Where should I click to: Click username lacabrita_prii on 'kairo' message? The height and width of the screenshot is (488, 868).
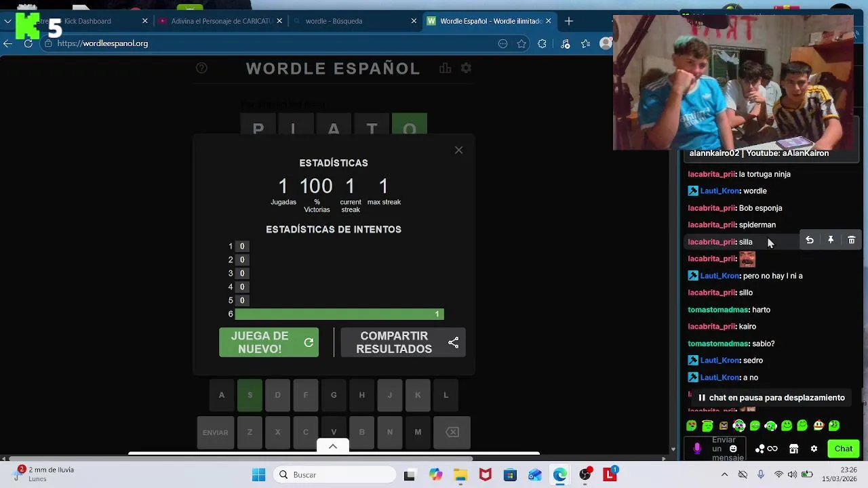coord(711,327)
